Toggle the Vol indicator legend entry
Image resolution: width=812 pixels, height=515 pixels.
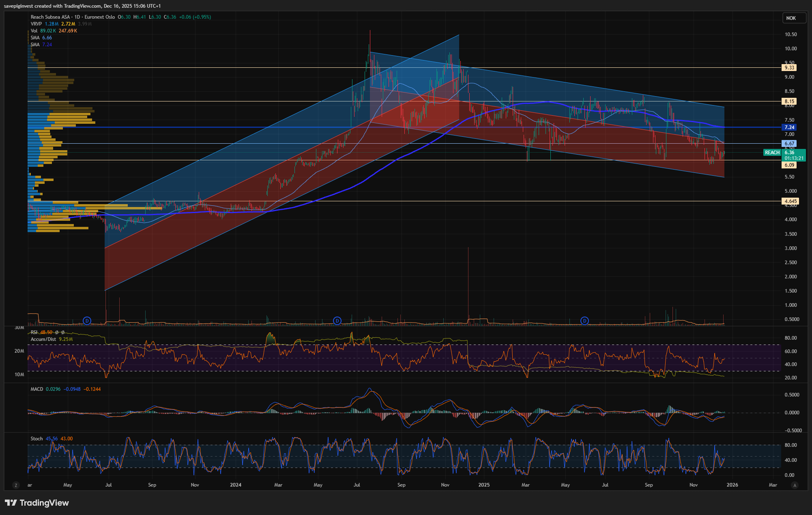point(34,31)
